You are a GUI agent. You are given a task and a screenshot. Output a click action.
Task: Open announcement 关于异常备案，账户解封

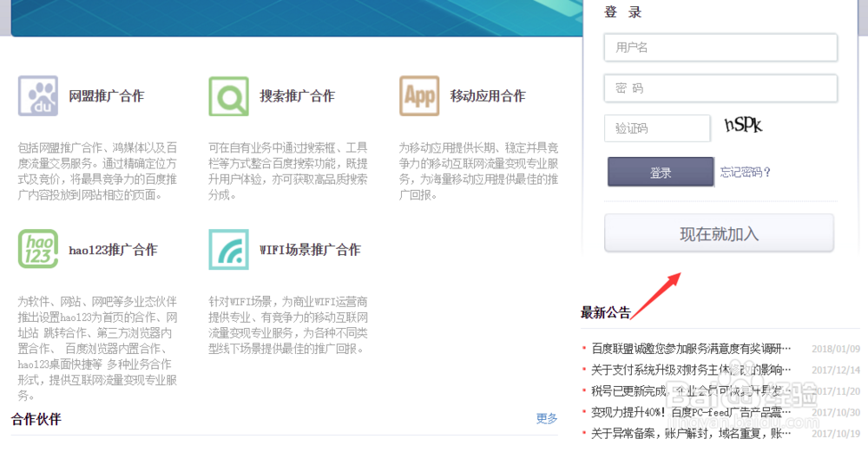(x=691, y=434)
